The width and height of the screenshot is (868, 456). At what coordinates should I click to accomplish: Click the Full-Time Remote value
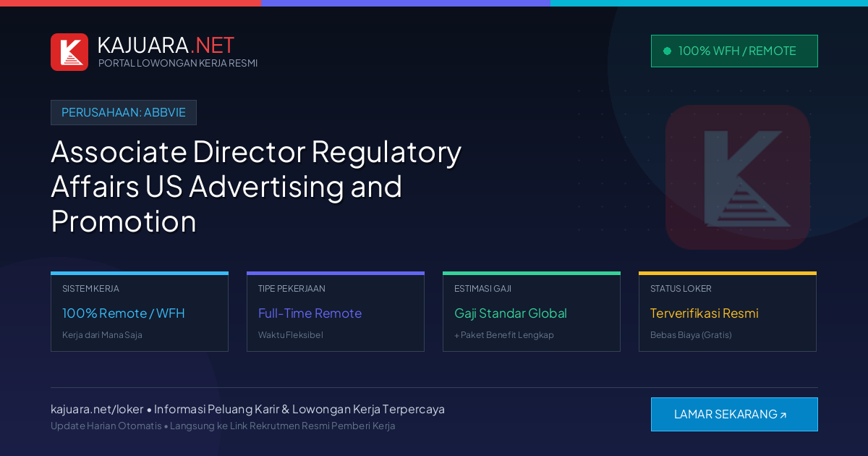(x=310, y=313)
